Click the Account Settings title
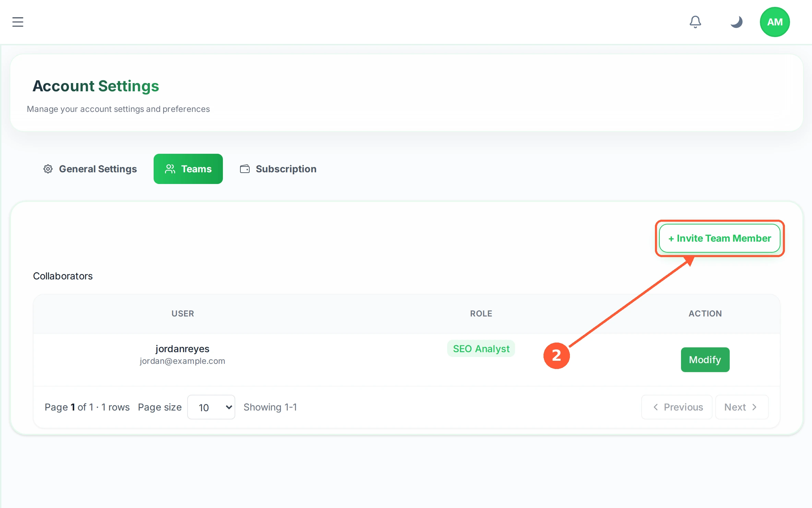 [96, 86]
